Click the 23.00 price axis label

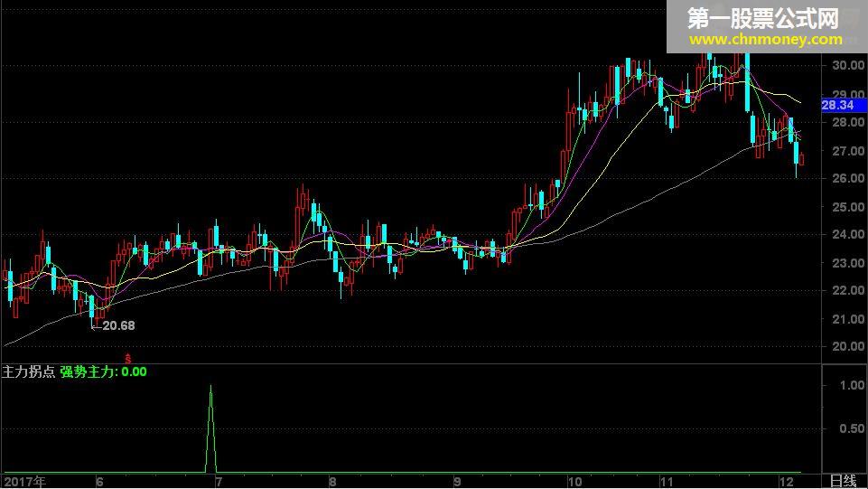[848, 263]
